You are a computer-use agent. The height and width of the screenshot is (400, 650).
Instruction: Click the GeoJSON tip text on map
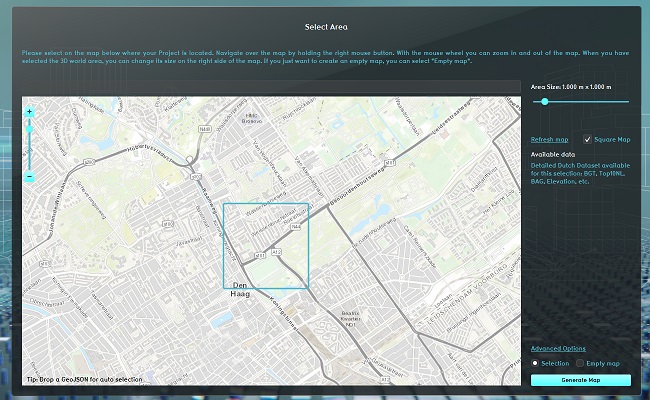pos(84,380)
